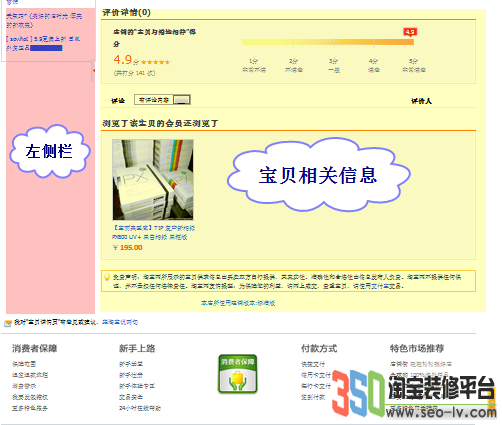Click the green 消费者保障 badge icon
Image resolution: width=502 pixels, height=425 pixels.
[238, 374]
